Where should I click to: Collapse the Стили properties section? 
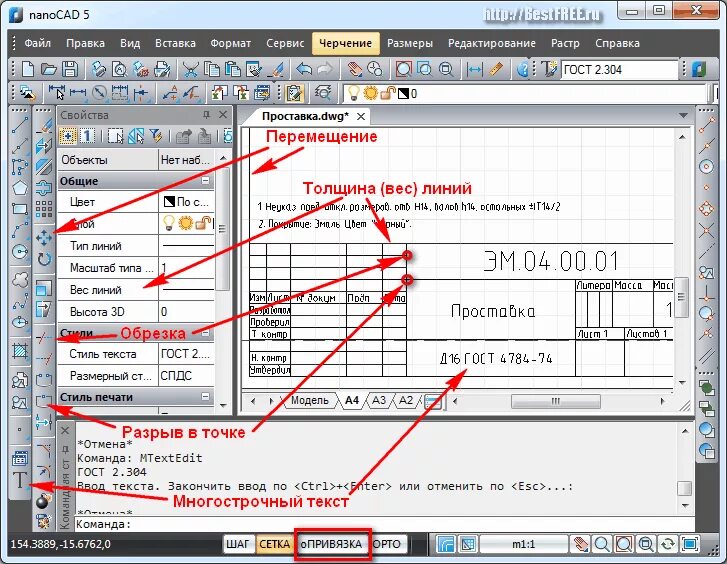point(205,333)
